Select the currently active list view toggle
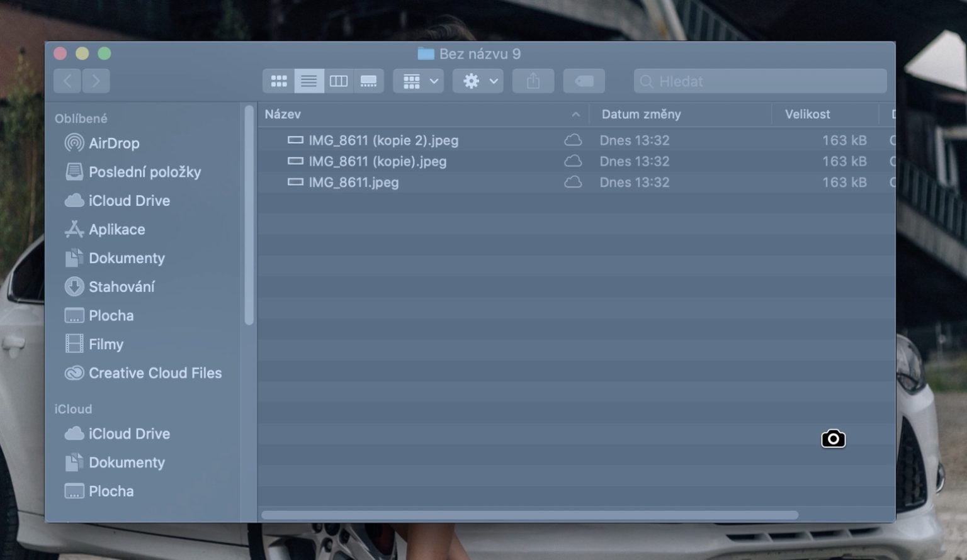This screenshot has height=560, width=967. coord(308,81)
